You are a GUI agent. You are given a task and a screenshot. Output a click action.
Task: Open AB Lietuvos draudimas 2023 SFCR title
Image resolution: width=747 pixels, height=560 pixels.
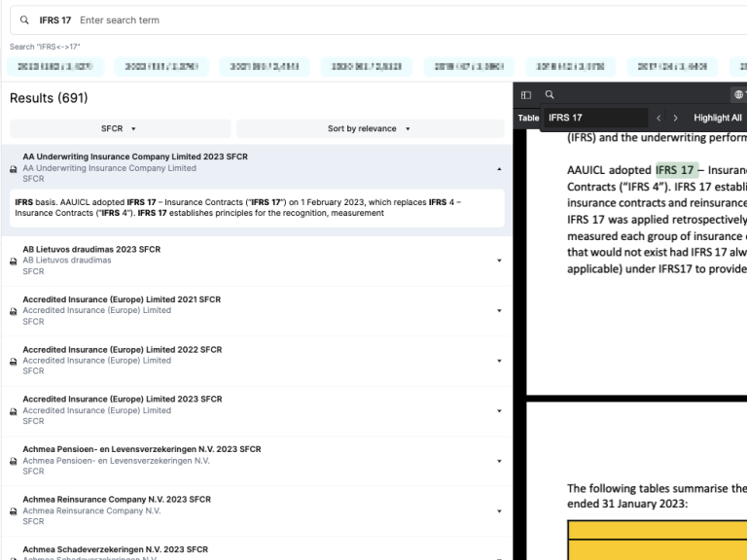pyautogui.click(x=91, y=249)
